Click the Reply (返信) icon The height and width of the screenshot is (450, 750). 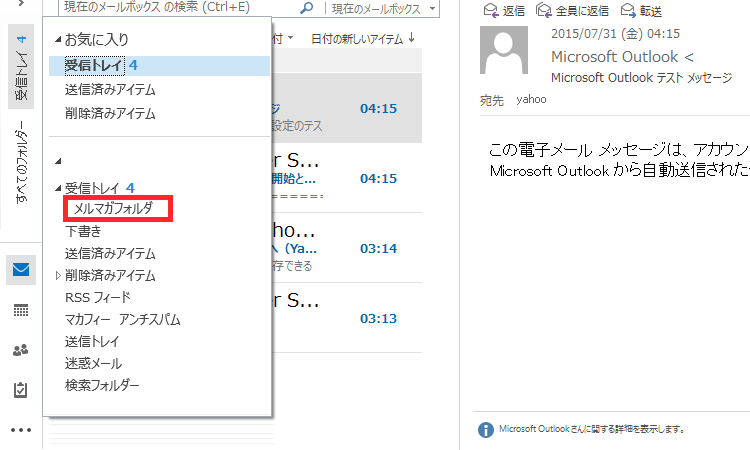[490, 11]
